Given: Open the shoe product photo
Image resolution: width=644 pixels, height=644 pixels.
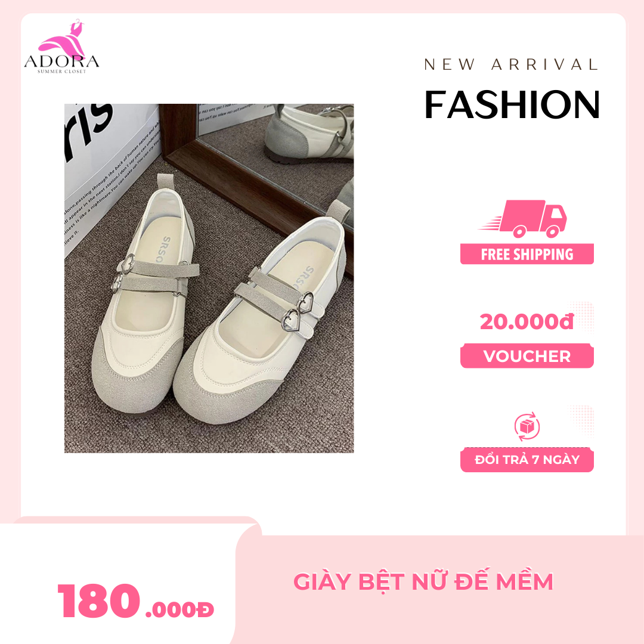Looking at the screenshot, I should click(209, 278).
